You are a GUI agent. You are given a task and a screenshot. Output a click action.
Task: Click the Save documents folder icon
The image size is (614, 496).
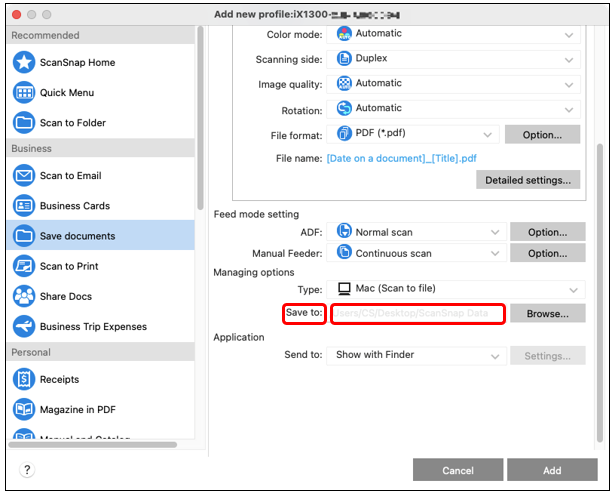click(x=24, y=236)
